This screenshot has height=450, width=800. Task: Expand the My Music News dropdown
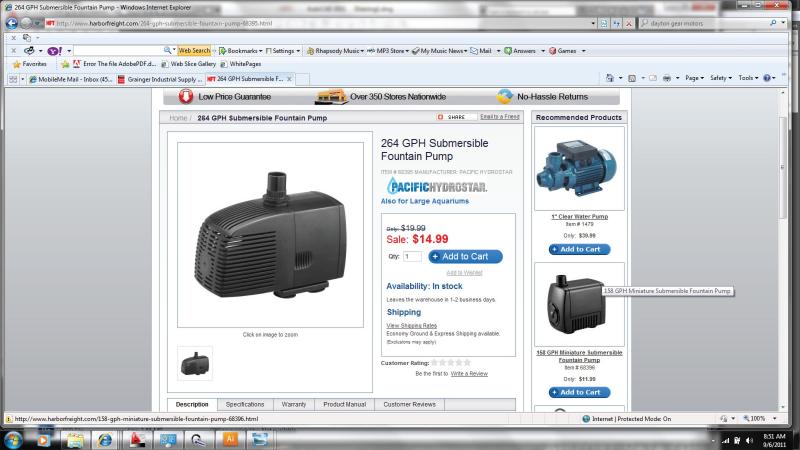(466, 51)
